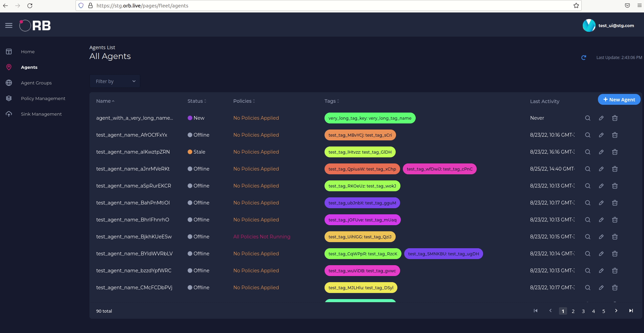Click the Stale status of alKwztpZRN
The image size is (644, 333).
(x=196, y=152)
